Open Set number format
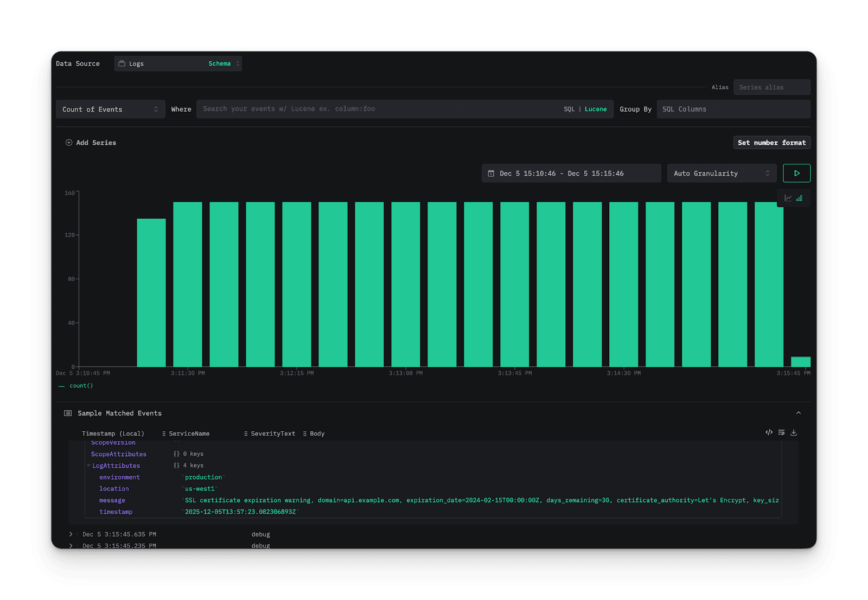This screenshot has height=600, width=868. pos(771,142)
